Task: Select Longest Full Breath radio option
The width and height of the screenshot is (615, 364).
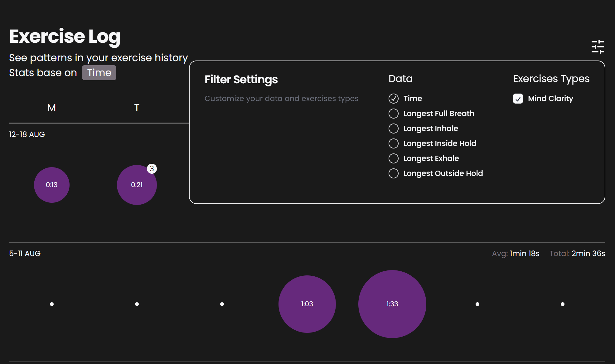Action: (x=394, y=114)
